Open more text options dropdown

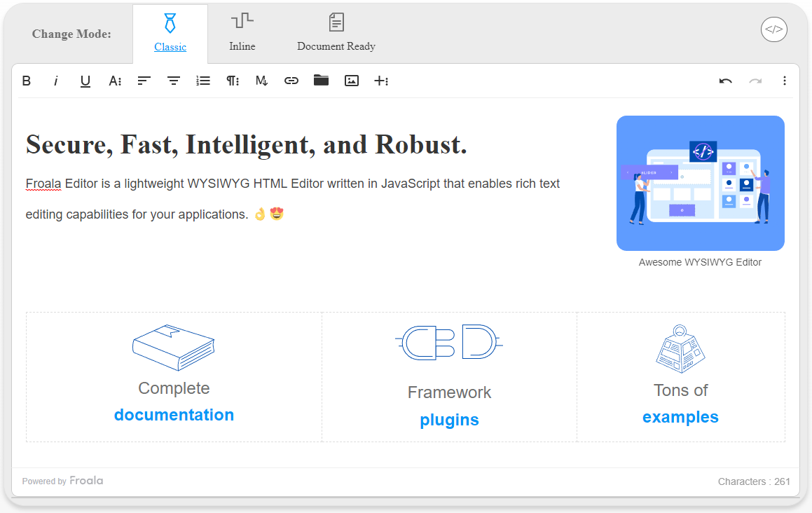pos(115,81)
